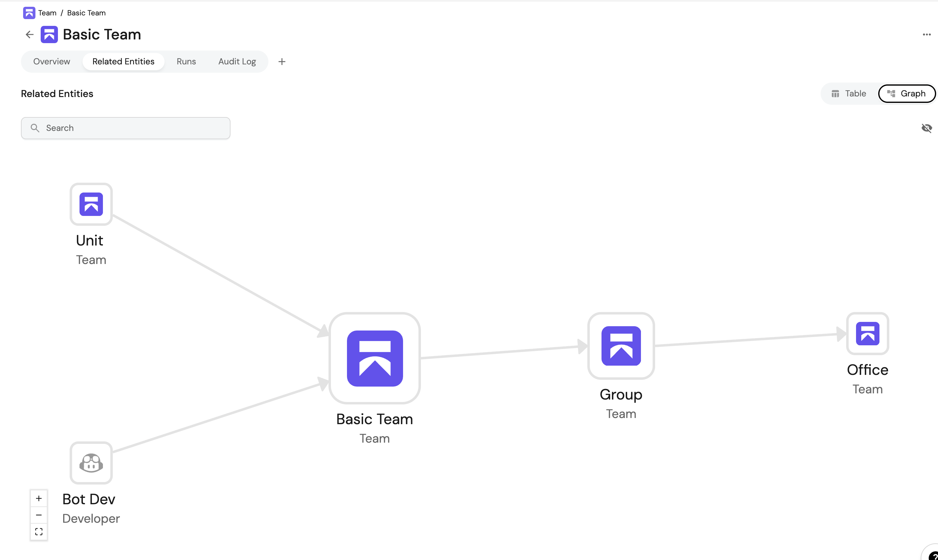Viewport: 938px width, 560px height.
Task: Open the Office team node icon
Action: 867,334
